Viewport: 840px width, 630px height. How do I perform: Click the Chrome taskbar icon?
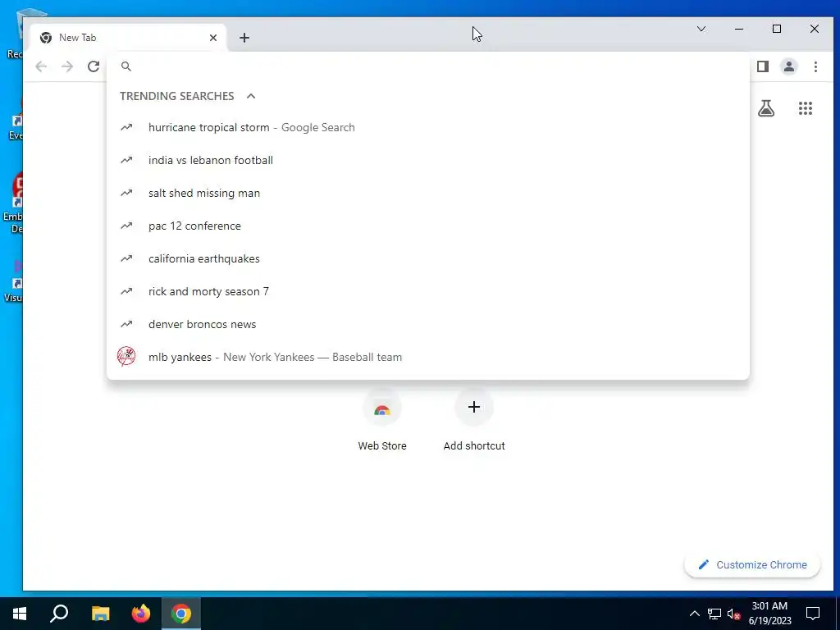(x=181, y=614)
